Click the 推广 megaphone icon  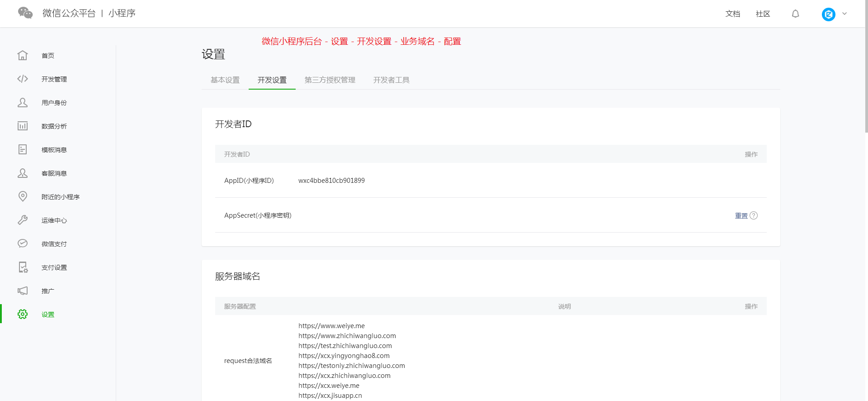coord(23,291)
